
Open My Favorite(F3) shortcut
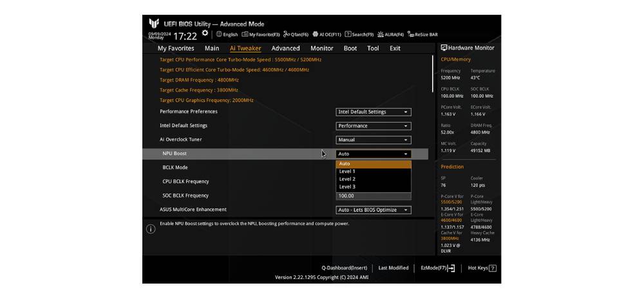click(261, 35)
